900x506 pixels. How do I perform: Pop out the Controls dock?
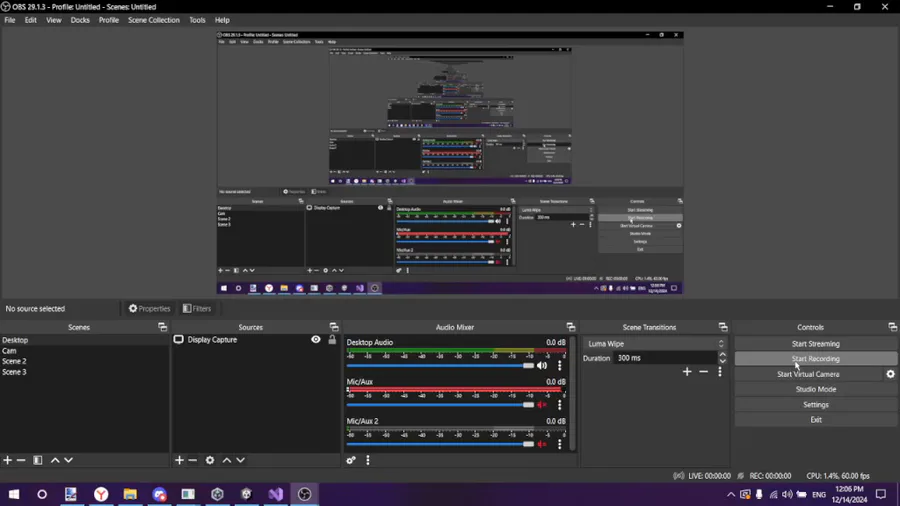(892, 327)
